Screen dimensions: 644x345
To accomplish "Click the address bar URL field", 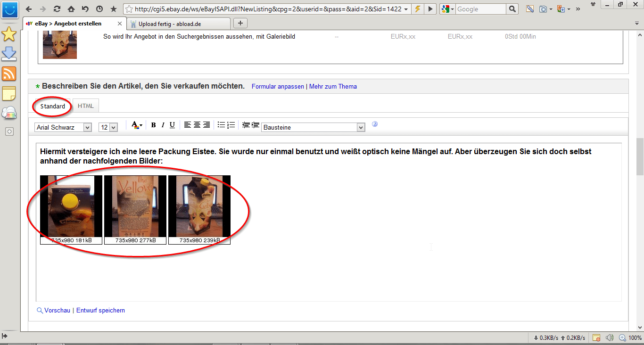I will click(x=268, y=9).
